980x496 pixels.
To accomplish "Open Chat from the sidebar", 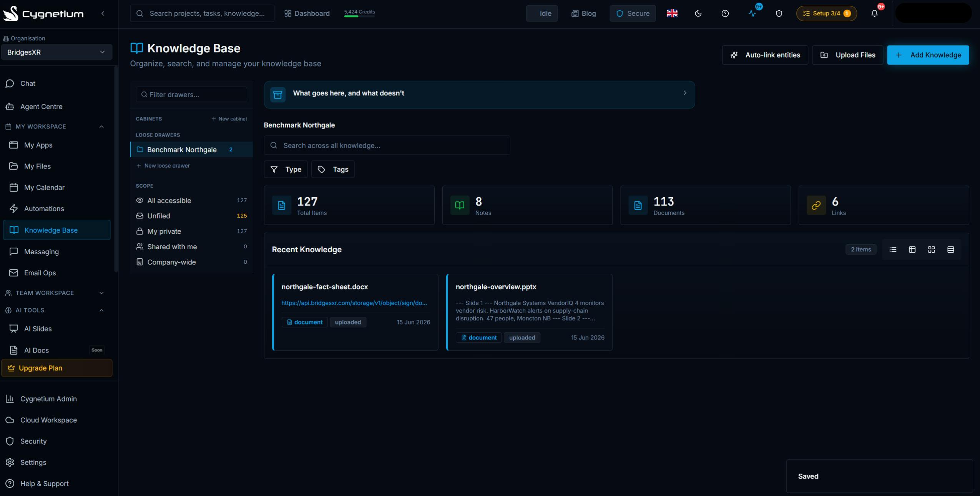I will point(57,83).
